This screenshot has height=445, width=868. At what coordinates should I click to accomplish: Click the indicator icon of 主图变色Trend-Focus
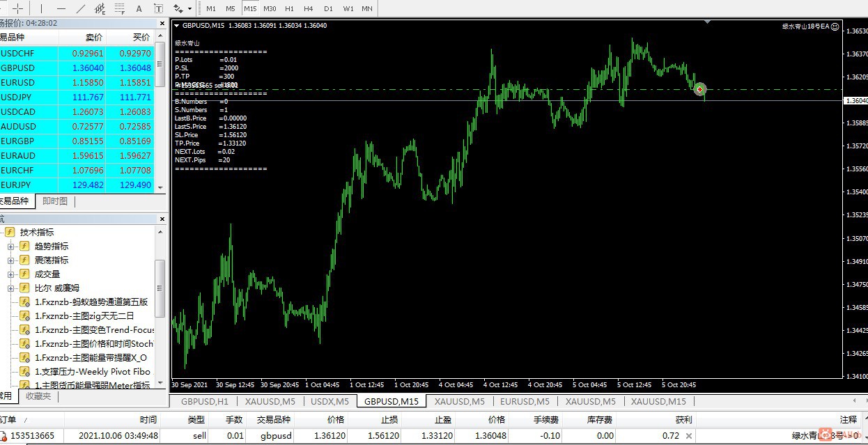pos(24,329)
